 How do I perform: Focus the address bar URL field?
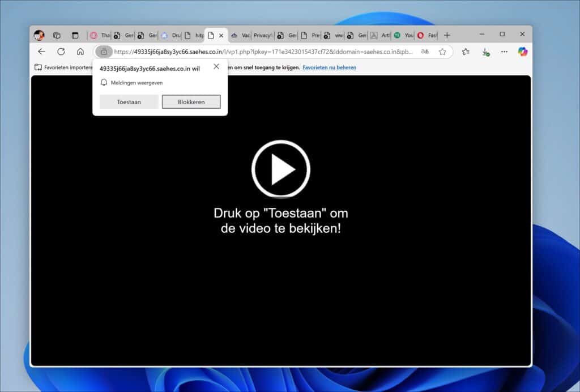[264, 52]
